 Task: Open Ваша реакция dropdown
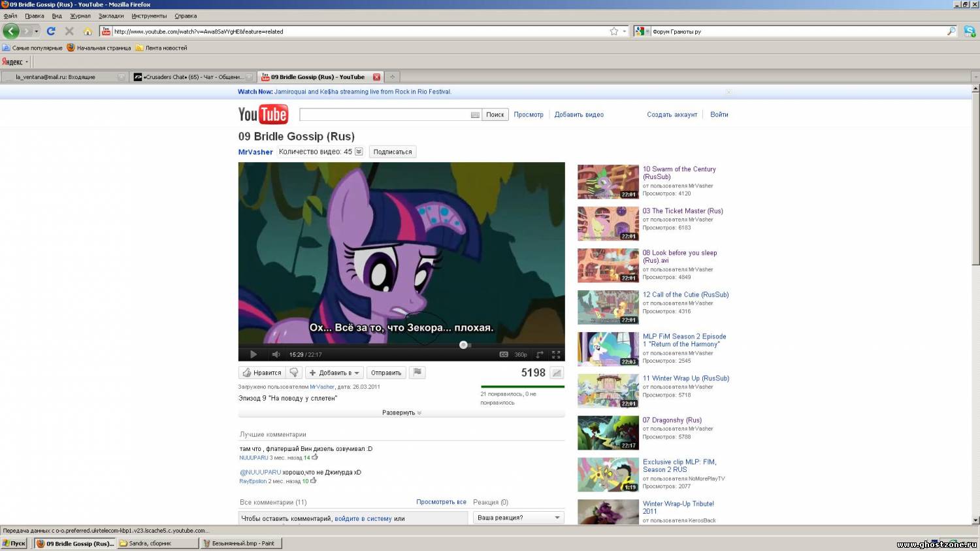click(x=519, y=517)
